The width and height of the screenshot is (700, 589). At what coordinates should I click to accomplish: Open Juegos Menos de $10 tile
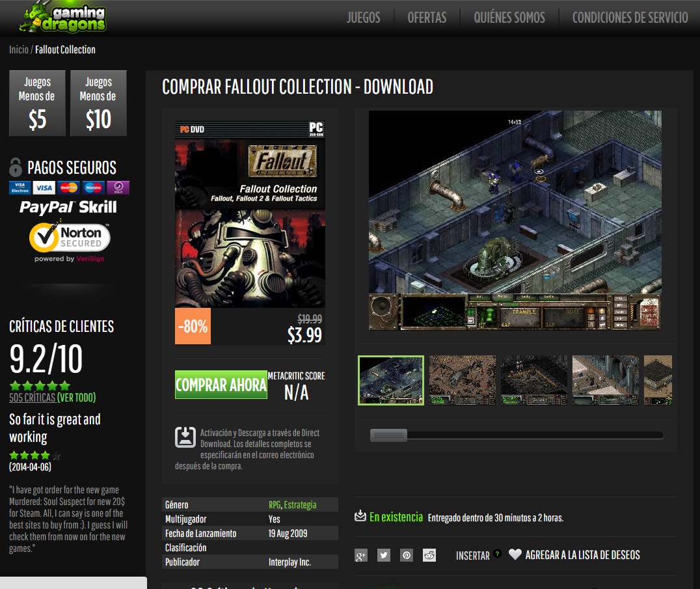click(x=99, y=103)
